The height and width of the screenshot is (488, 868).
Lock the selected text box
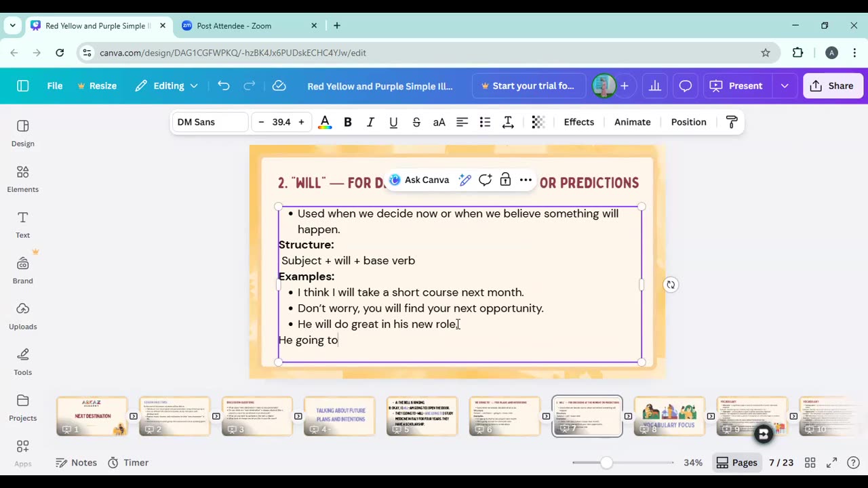pos(505,180)
